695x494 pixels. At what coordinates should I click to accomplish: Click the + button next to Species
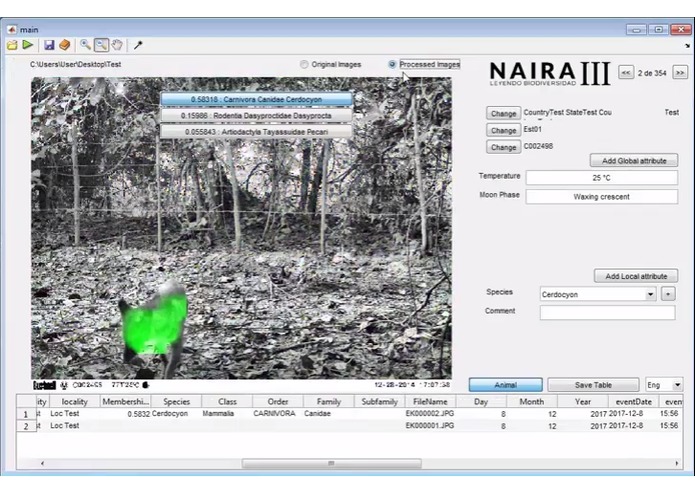coord(668,294)
